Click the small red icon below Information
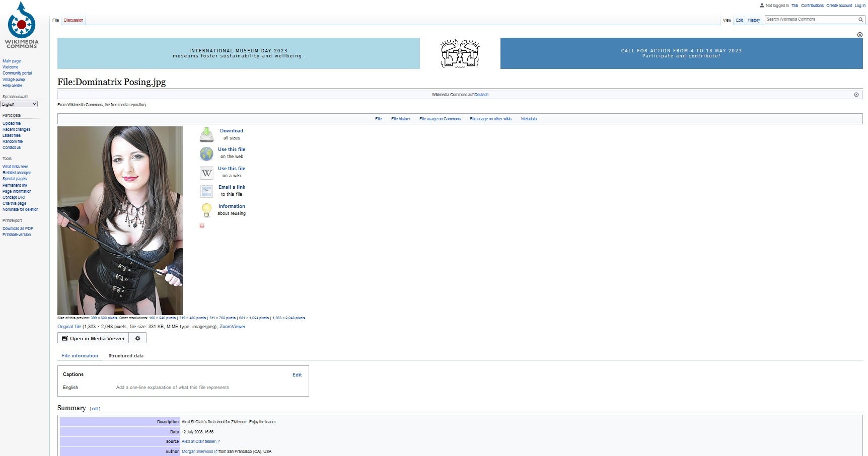Screen dimensions: 868x456 tap(202, 225)
